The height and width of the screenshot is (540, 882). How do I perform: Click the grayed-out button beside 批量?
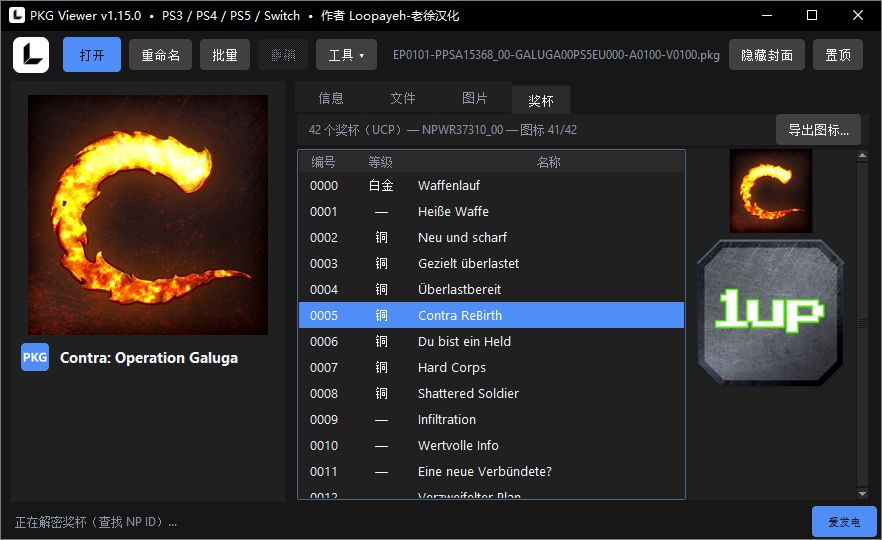[283, 55]
